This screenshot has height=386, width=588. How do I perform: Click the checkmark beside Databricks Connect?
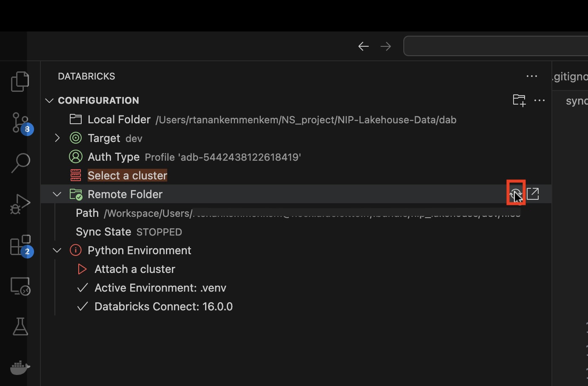click(x=83, y=307)
